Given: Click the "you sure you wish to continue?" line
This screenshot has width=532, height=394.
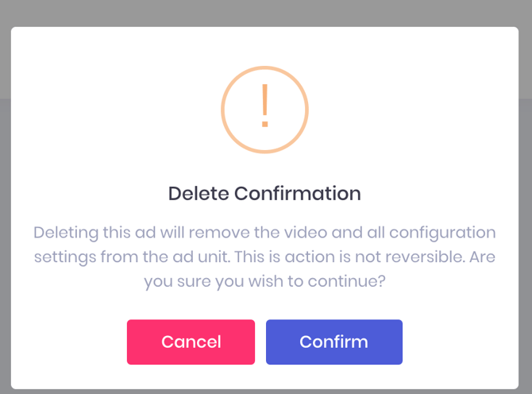Looking at the screenshot, I should (x=264, y=280).
